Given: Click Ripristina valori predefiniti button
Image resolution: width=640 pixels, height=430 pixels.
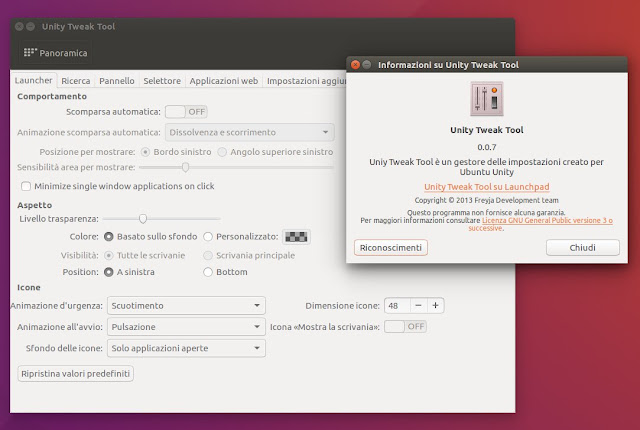Looking at the screenshot, I should pyautogui.click(x=76, y=374).
